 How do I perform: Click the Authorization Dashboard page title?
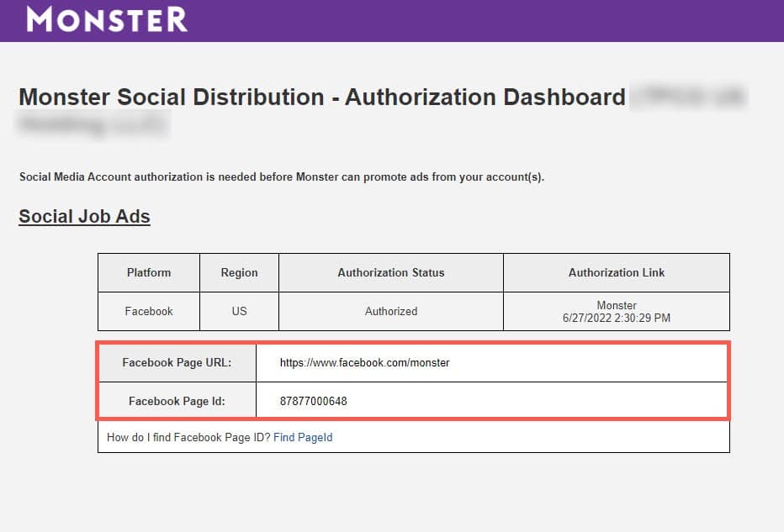coord(322,97)
